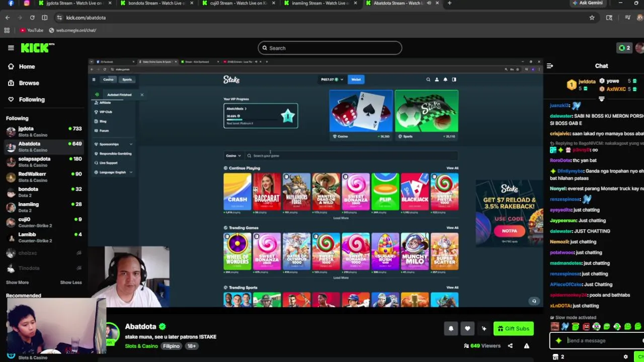Open the Wheel of Wonders game tile

(237, 251)
